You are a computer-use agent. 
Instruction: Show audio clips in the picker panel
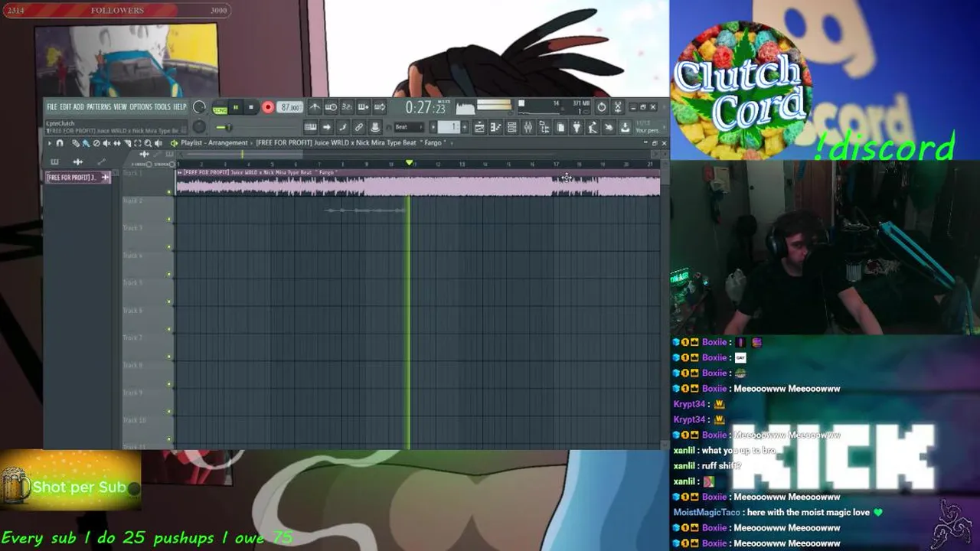click(77, 161)
